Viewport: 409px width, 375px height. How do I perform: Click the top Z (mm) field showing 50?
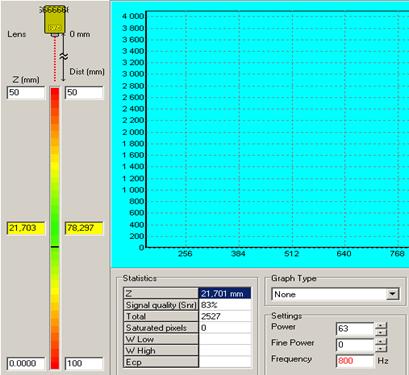click(x=26, y=92)
